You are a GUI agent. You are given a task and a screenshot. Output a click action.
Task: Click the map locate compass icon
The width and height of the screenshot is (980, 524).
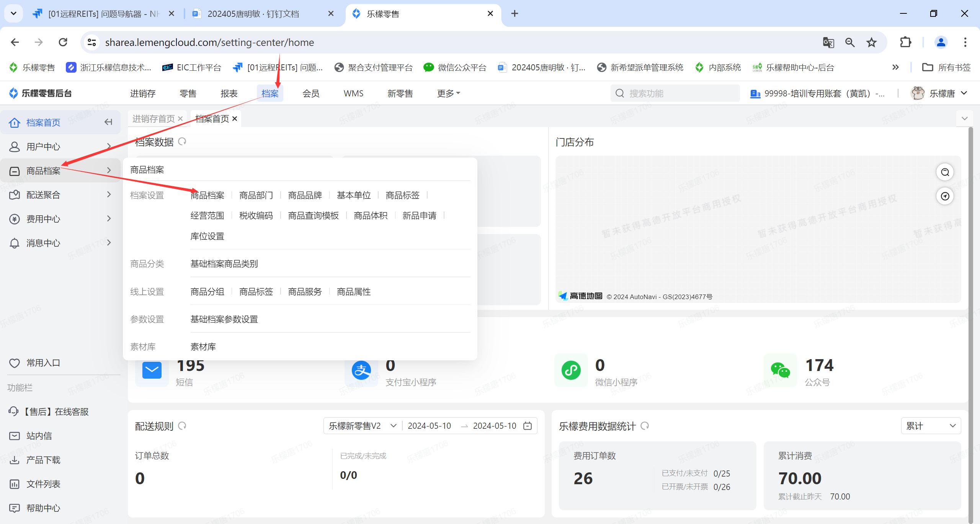(945, 196)
